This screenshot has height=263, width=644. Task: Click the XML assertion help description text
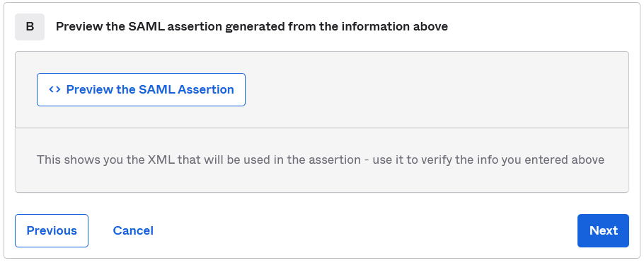[321, 160]
